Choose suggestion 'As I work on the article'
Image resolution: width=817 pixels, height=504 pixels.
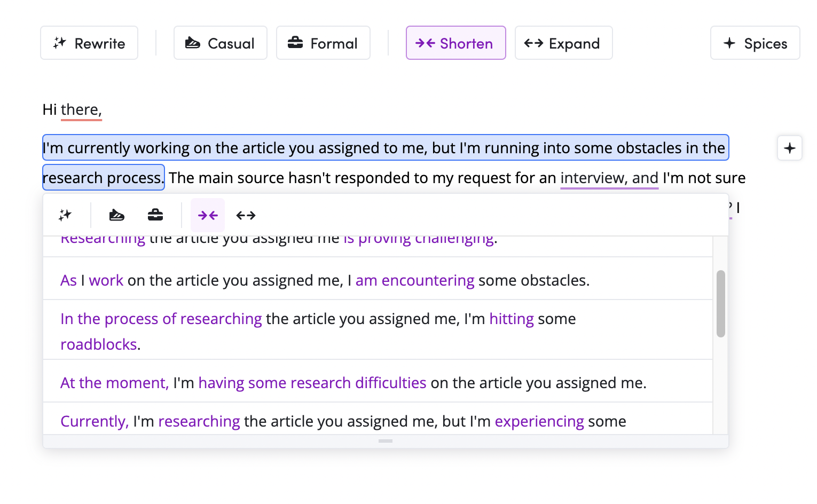378,279
